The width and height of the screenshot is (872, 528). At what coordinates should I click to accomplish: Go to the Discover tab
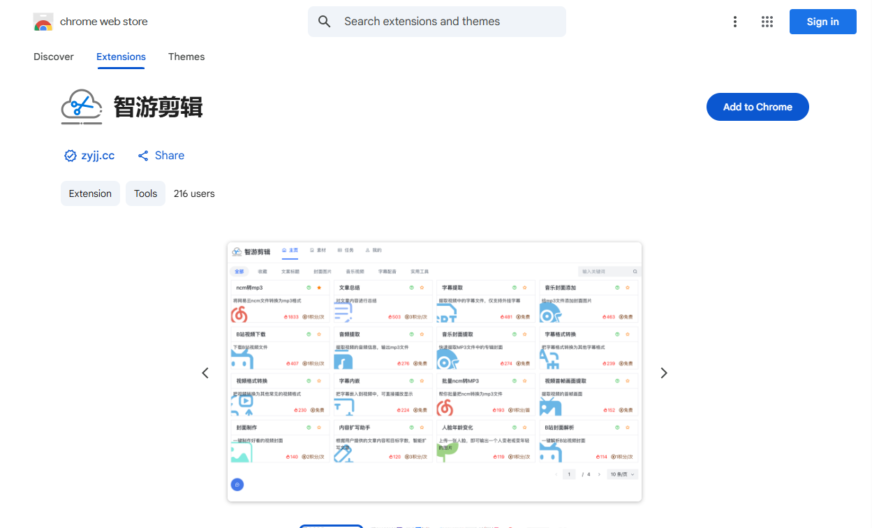(x=53, y=57)
